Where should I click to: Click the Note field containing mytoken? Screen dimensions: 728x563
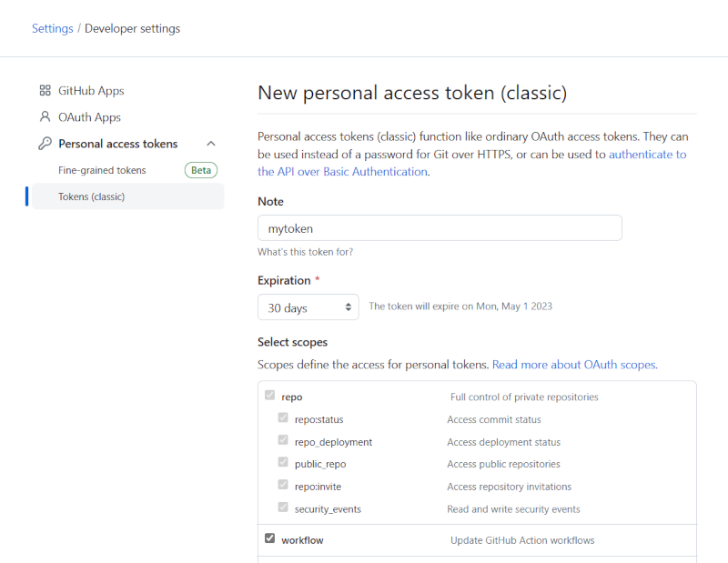(x=440, y=228)
